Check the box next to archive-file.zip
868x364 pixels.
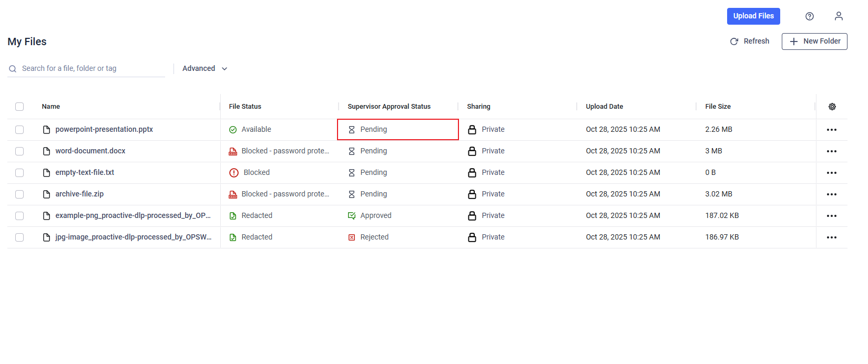tap(19, 194)
